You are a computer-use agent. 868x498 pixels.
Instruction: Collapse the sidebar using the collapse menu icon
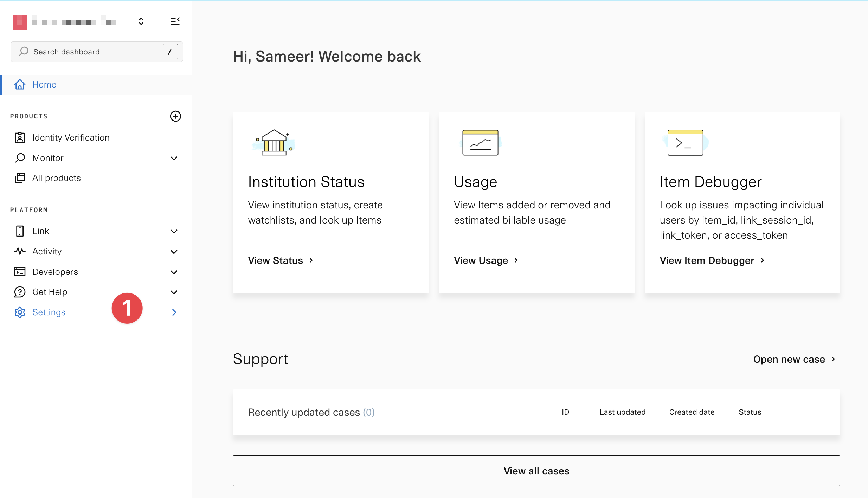coord(175,21)
